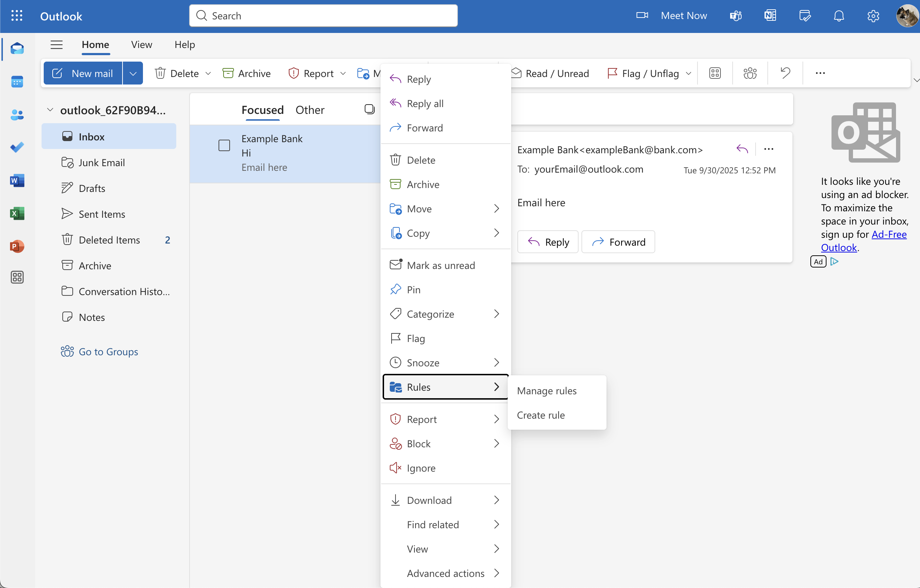Launch Excel from the left rail
The width and height of the screenshot is (920, 588).
click(17, 213)
